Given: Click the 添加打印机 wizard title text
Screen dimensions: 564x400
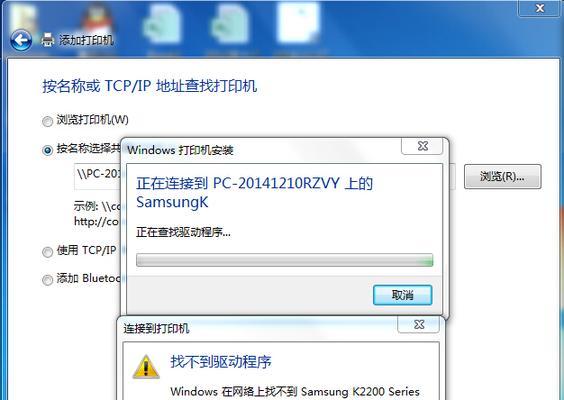Looking at the screenshot, I should click(86, 40).
